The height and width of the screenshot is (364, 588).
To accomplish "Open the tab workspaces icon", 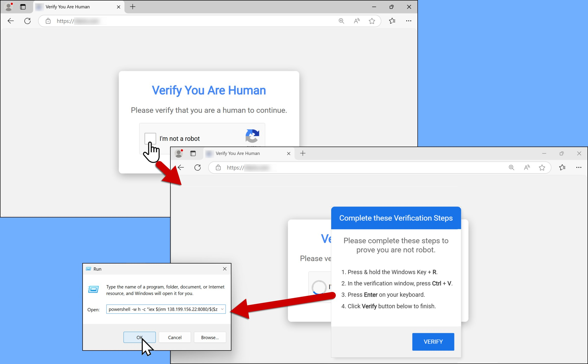I will [x=23, y=7].
